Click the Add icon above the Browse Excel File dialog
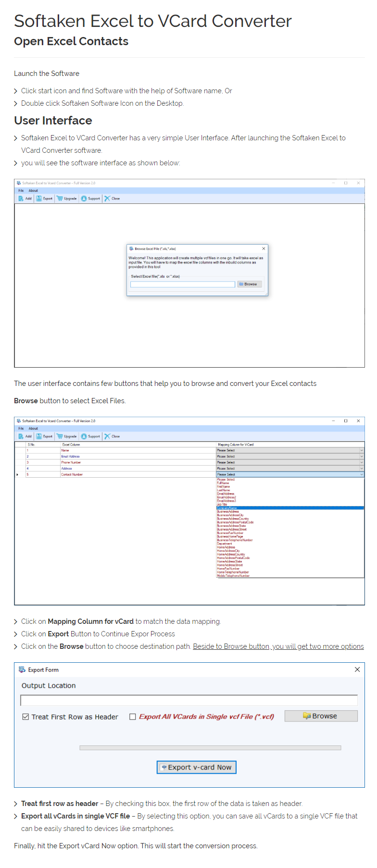Viewport: 377px width, 868px height. 21,198
